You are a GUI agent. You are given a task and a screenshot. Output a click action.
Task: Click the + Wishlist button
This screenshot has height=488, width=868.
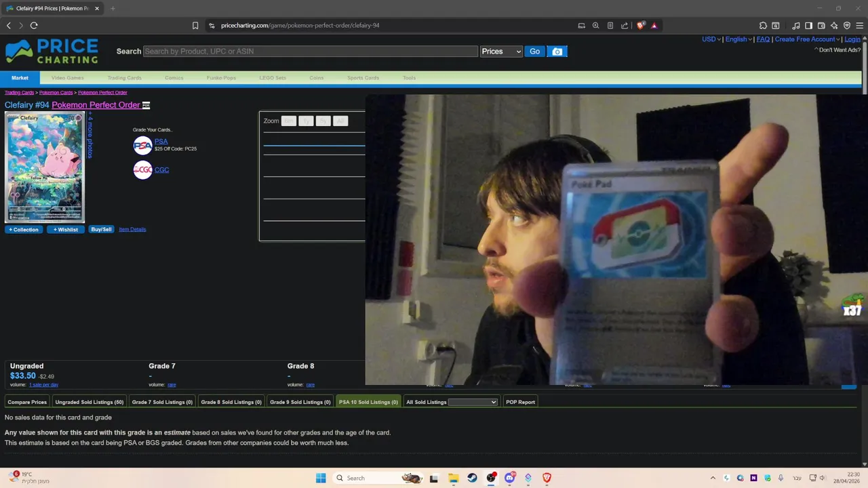pos(66,230)
